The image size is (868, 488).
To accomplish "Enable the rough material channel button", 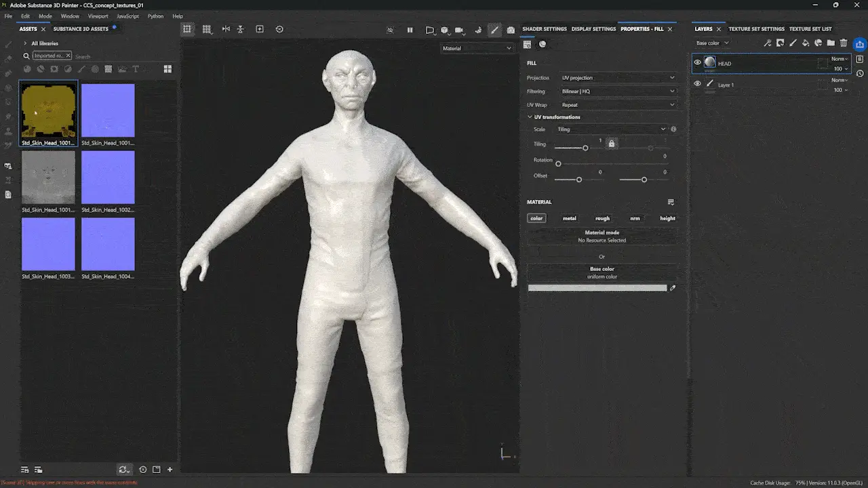I will 602,218.
